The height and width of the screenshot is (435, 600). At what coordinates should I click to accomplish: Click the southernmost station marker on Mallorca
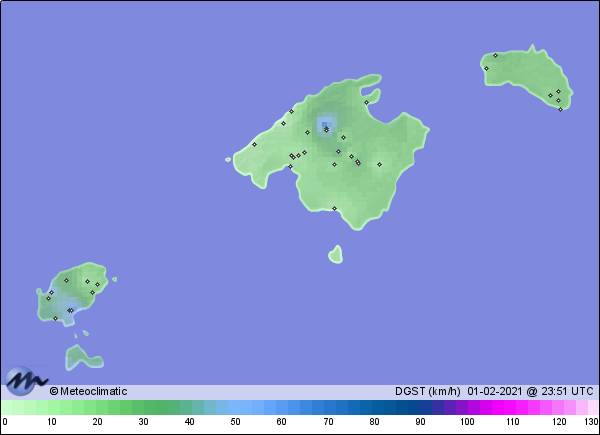(335, 208)
